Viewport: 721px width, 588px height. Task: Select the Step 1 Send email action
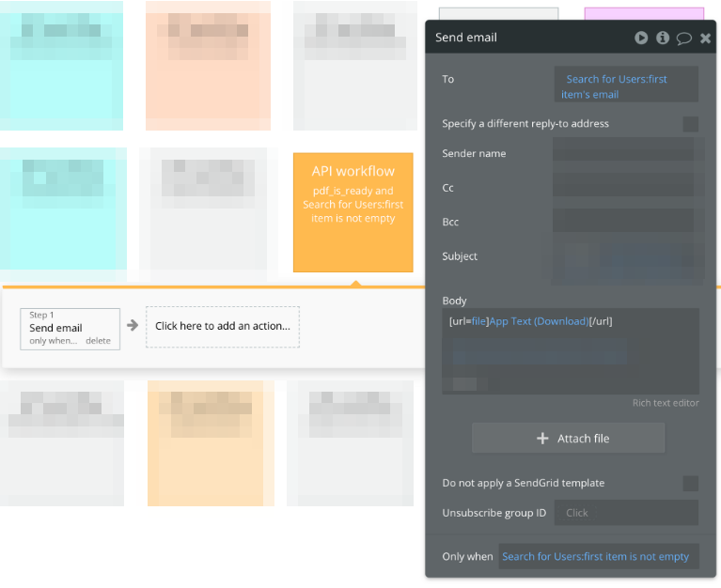point(56,327)
